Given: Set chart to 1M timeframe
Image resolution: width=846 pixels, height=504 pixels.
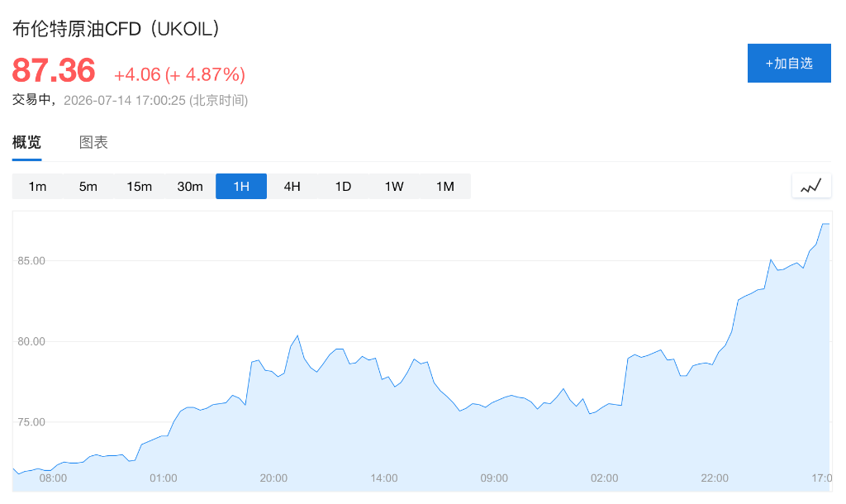Looking at the screenshot, I should click(x=445, y=186).
